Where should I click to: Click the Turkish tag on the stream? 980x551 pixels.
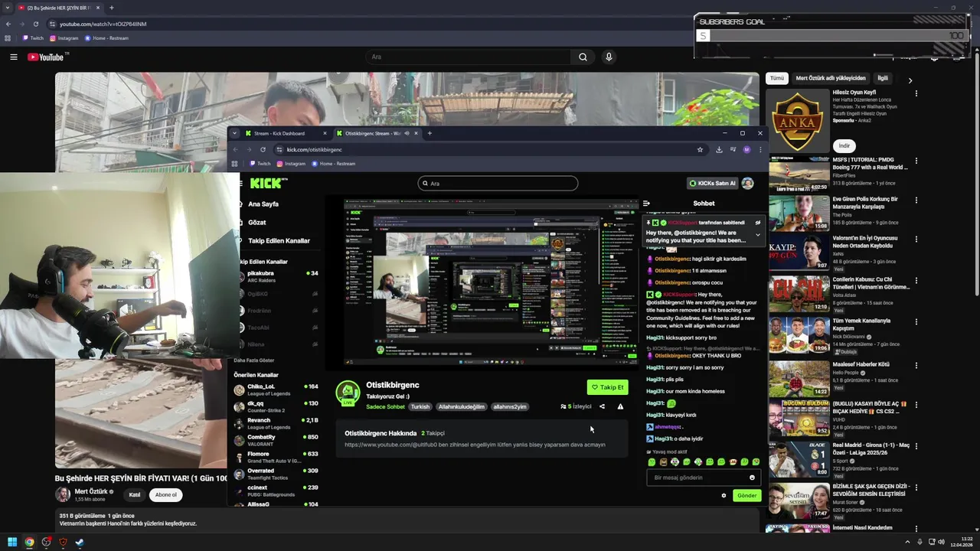pyautogui.click(x=420, y=407)
